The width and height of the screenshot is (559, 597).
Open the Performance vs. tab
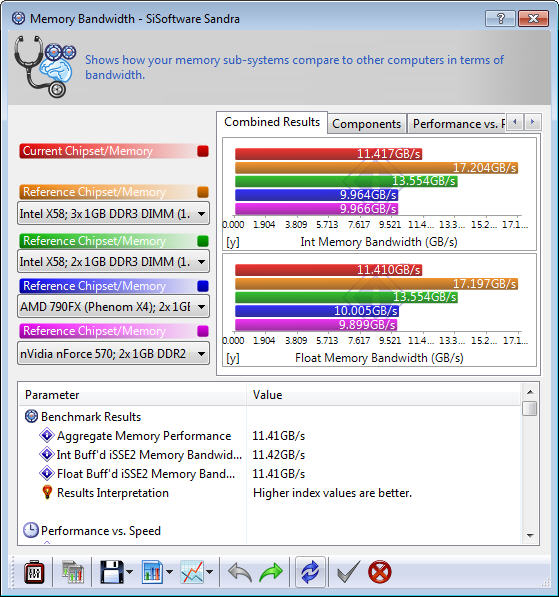coord(457,124)
